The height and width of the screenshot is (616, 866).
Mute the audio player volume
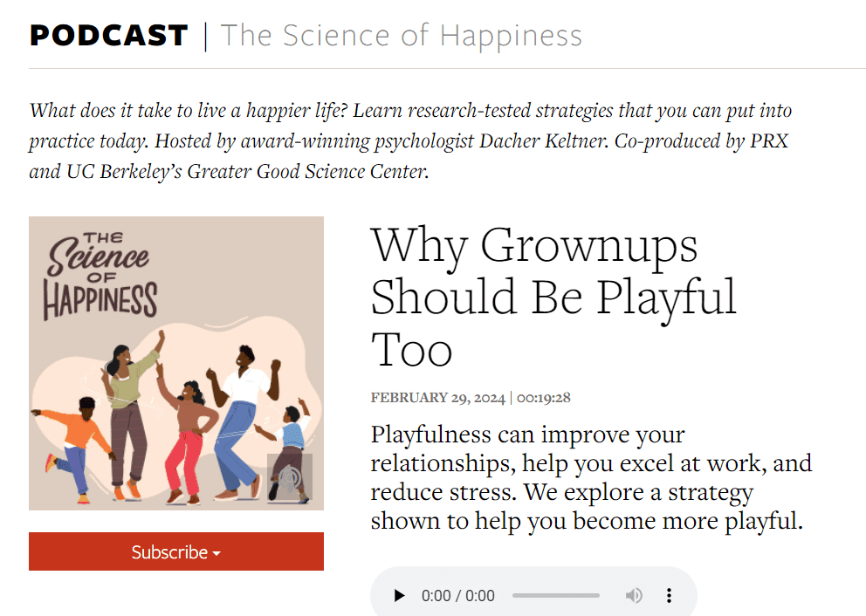[634, 596]
